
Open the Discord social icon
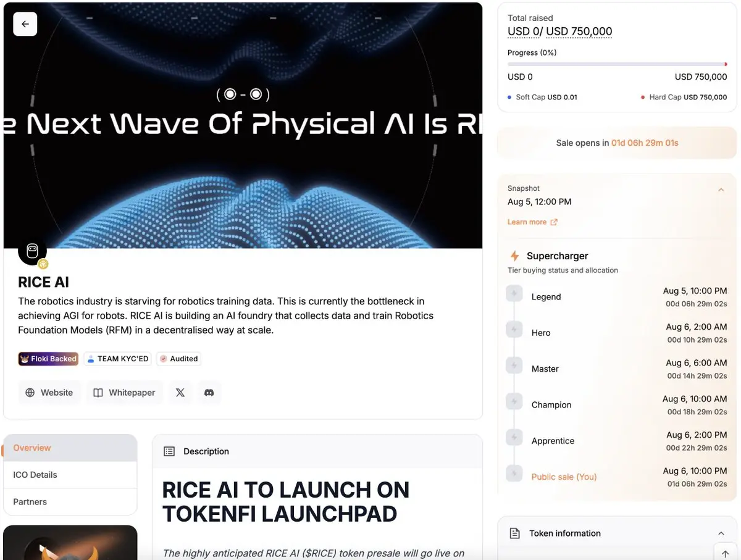tap(209, 393)
